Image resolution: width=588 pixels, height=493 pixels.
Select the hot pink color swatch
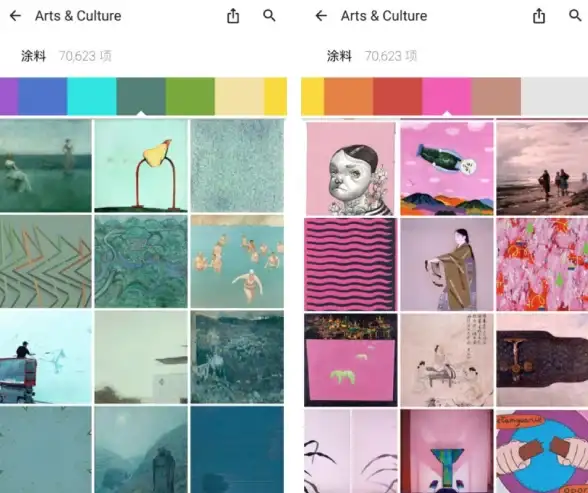point(447,96)
